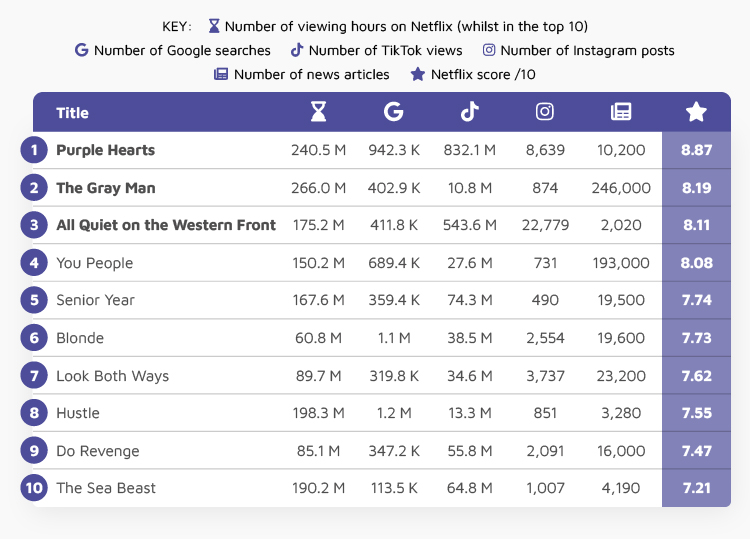This screenshot has height=539, width=750.
Task: Click the rank 10 circle badge
Action: (34, 488)
